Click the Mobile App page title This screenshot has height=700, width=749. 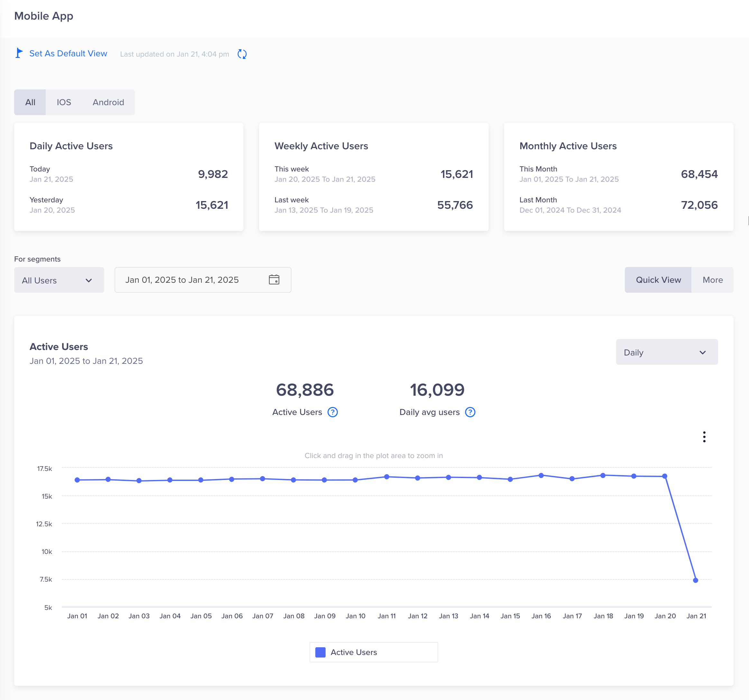tap(44, 16)
